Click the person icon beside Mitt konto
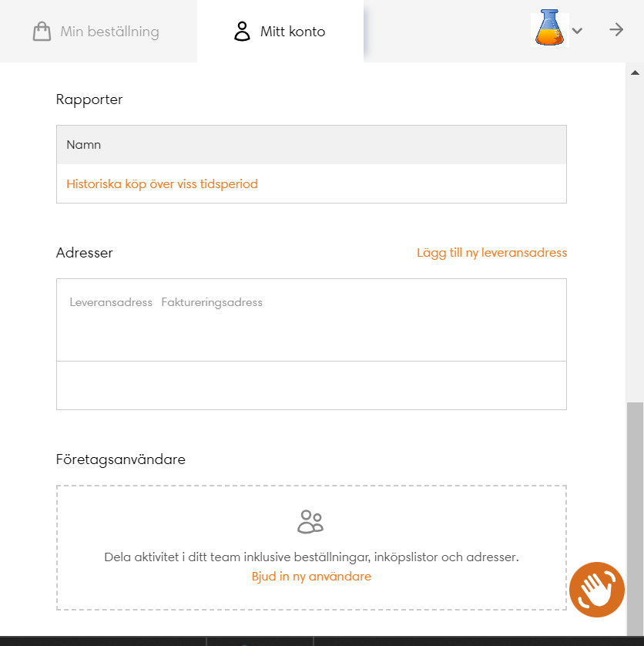644x646 pixels. [x=243, y=32]
